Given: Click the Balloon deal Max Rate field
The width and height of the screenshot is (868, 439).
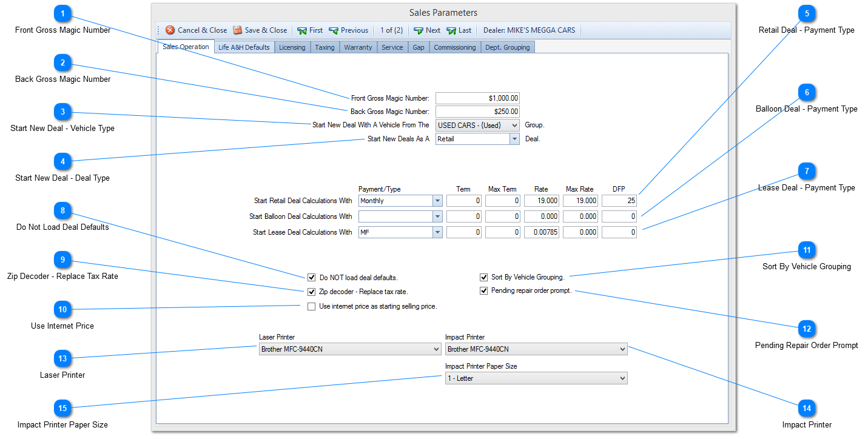Looking at the screenshot, I should [580, 216].
